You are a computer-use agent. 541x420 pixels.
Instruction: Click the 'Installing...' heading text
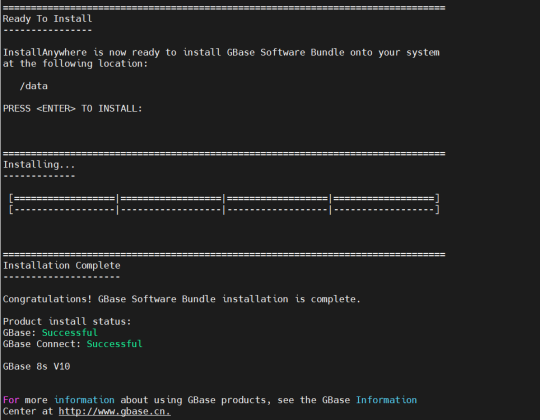[39, 165]
